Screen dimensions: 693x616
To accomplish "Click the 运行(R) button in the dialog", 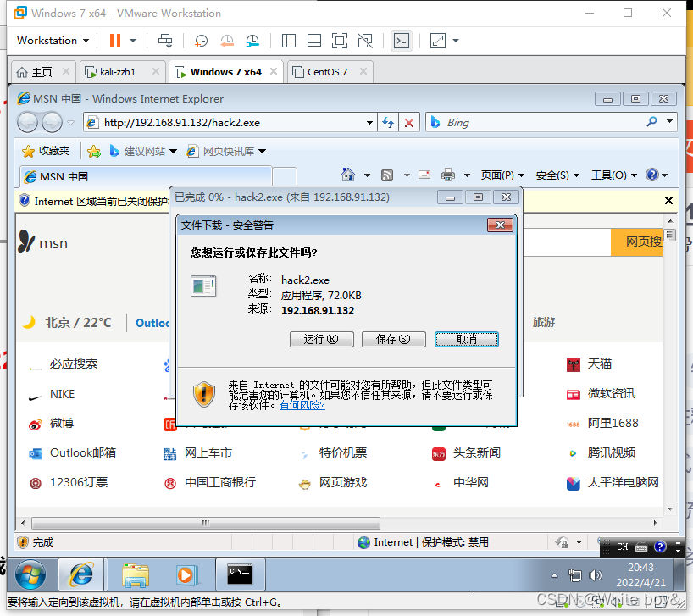I will click(322, 339).
